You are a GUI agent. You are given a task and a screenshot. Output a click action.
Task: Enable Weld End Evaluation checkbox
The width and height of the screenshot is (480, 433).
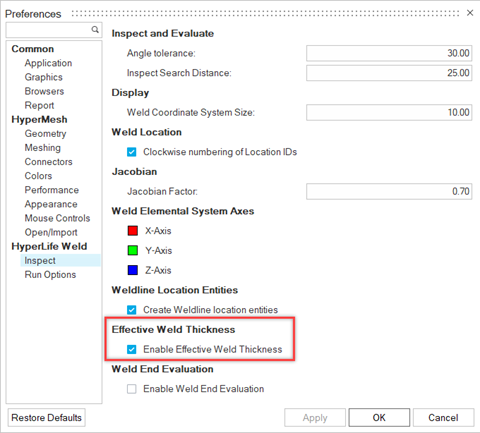coord(132,389)
